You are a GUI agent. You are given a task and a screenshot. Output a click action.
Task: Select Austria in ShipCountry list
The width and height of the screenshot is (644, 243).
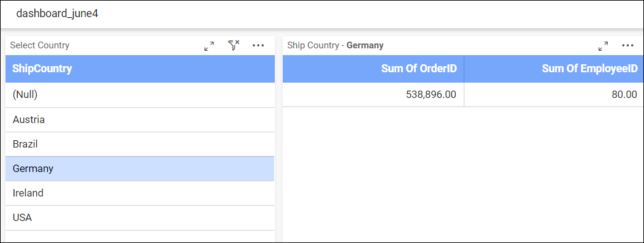tap(140, 119)
